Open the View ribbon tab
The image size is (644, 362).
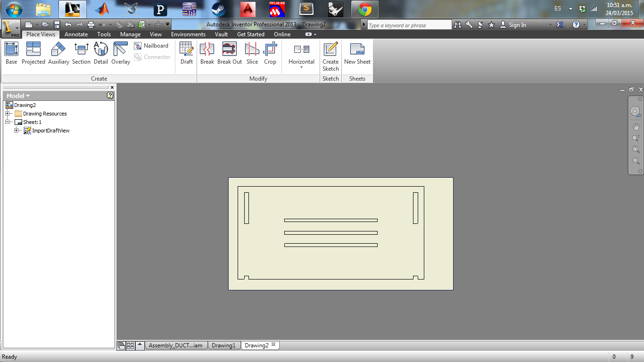click(156, 34)
